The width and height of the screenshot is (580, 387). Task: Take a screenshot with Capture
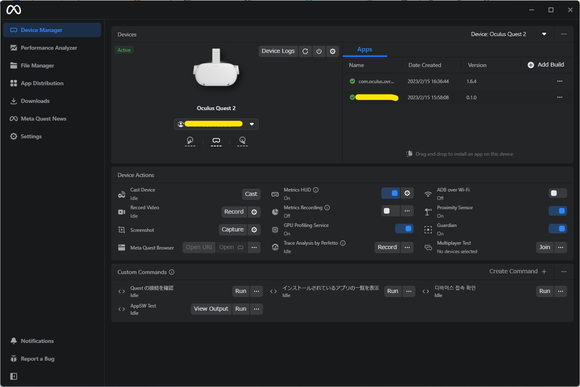[x=233, y=229]
